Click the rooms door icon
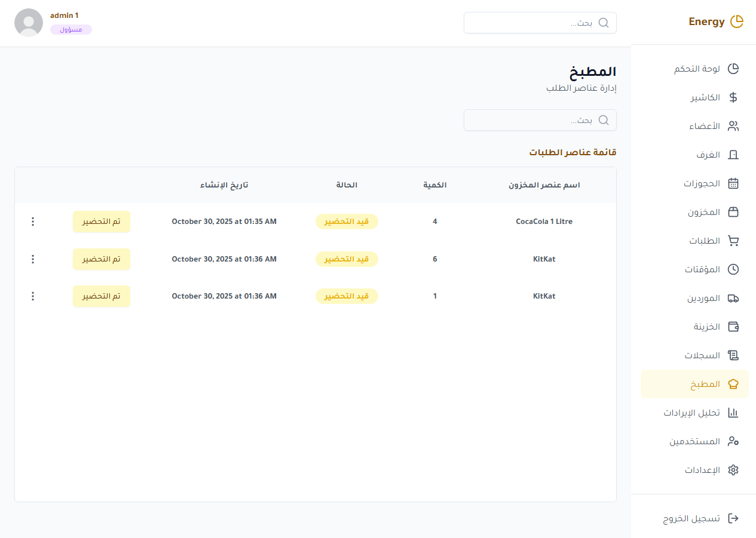Viewport: 756px width, 538px height. 733,155
